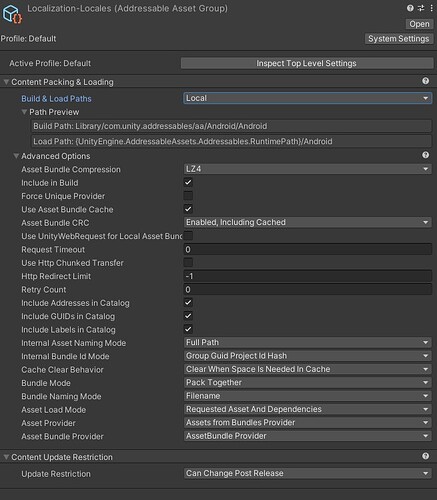The image size is (437, 500).
Task: Collapse the Path Preview foldout
Action: (24, 112)
